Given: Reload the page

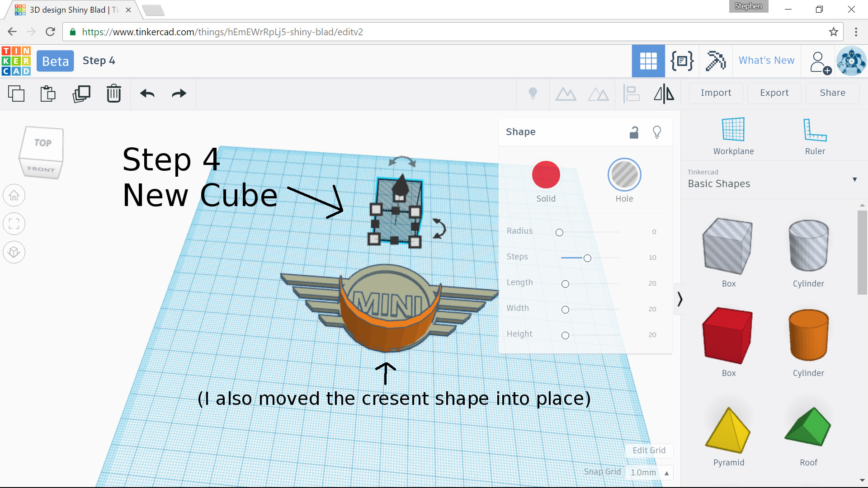Looking at the screenshot, I should [x=50, y=32].
